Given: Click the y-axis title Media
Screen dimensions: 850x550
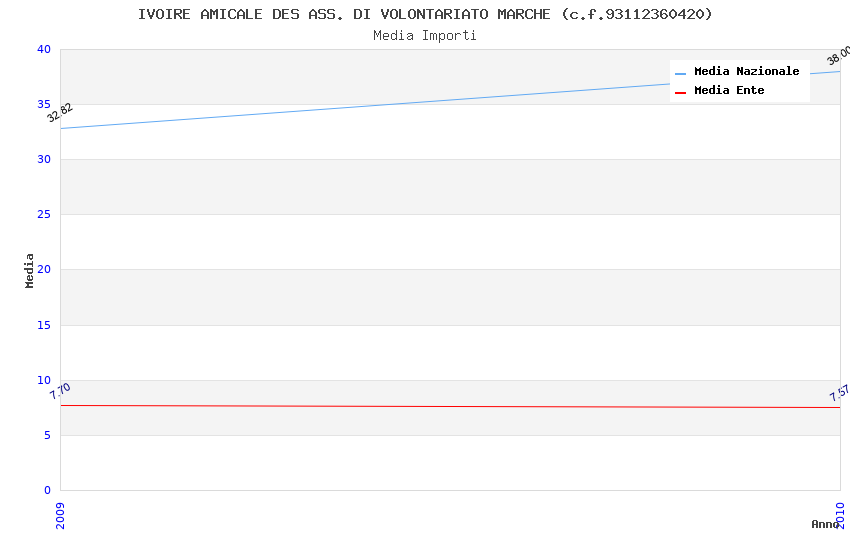Looking at the screenshot, I should click(x=29, y=270).
